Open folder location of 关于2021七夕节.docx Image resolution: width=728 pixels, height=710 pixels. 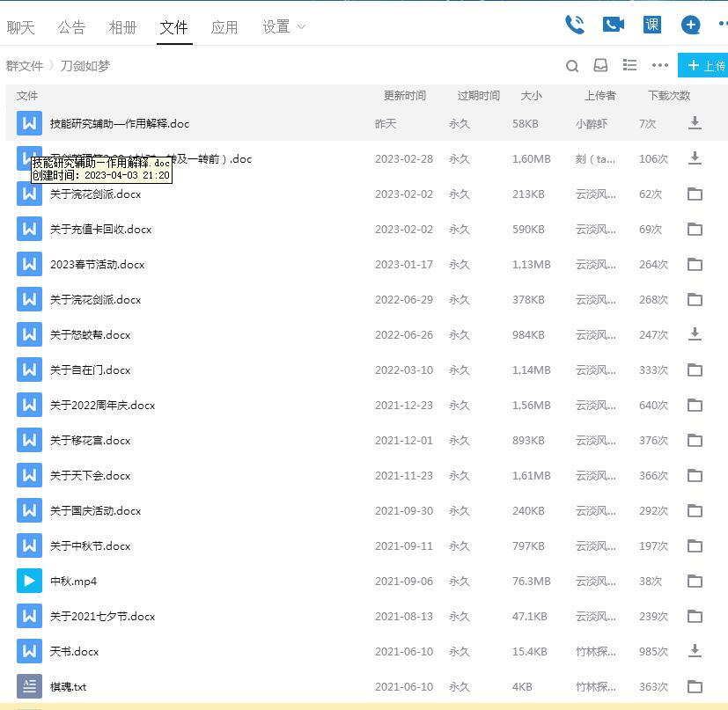pos(695,616)
